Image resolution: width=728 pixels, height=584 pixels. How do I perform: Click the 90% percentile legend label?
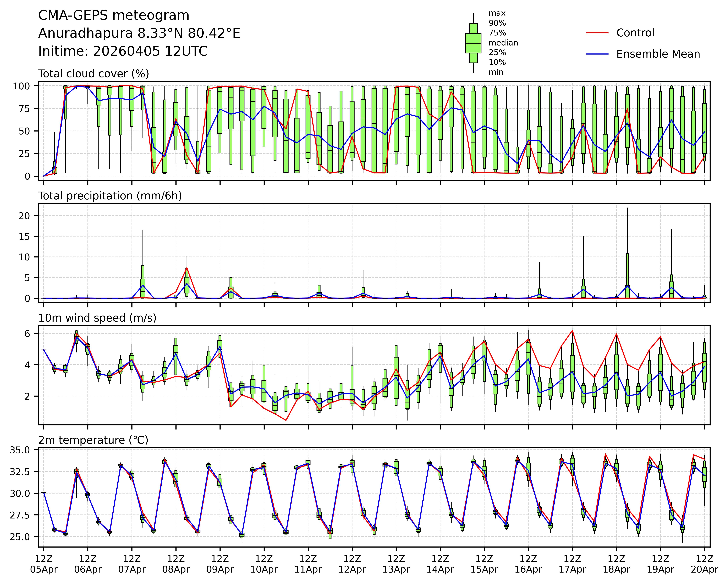(x=497, y=23)
